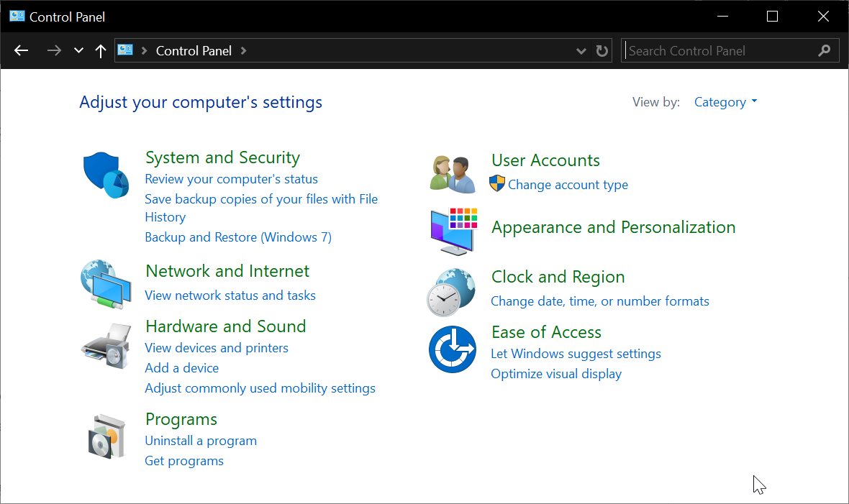Open User Accounts heading
The image size is (849, 504).
tap(546, 160)
